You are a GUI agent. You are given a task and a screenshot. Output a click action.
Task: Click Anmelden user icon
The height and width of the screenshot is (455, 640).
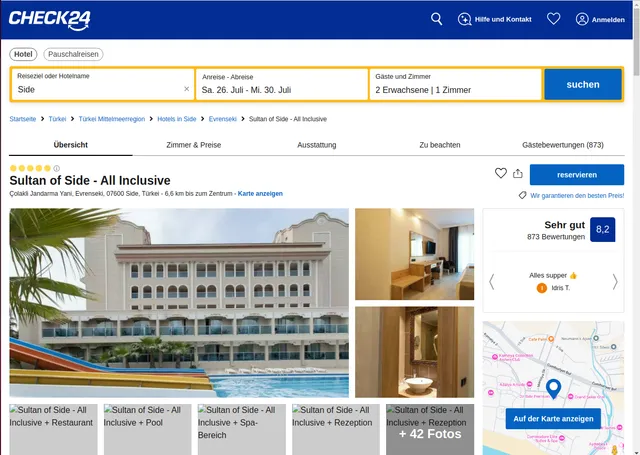point(582,19)
